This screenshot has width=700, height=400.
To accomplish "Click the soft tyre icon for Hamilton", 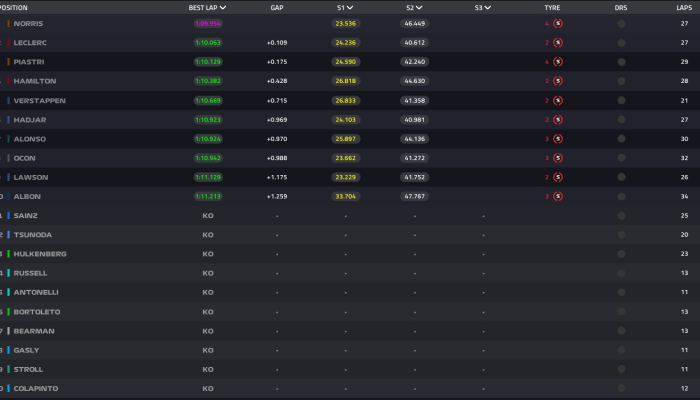I will (x=557, y=81).
